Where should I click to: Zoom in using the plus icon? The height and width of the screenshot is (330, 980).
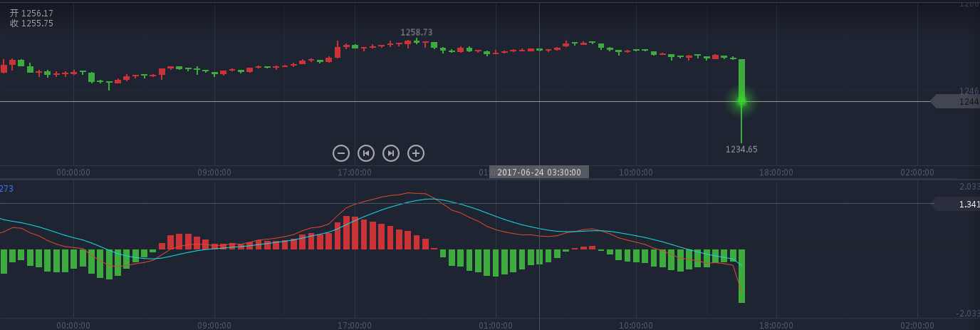tap(416, 153)
